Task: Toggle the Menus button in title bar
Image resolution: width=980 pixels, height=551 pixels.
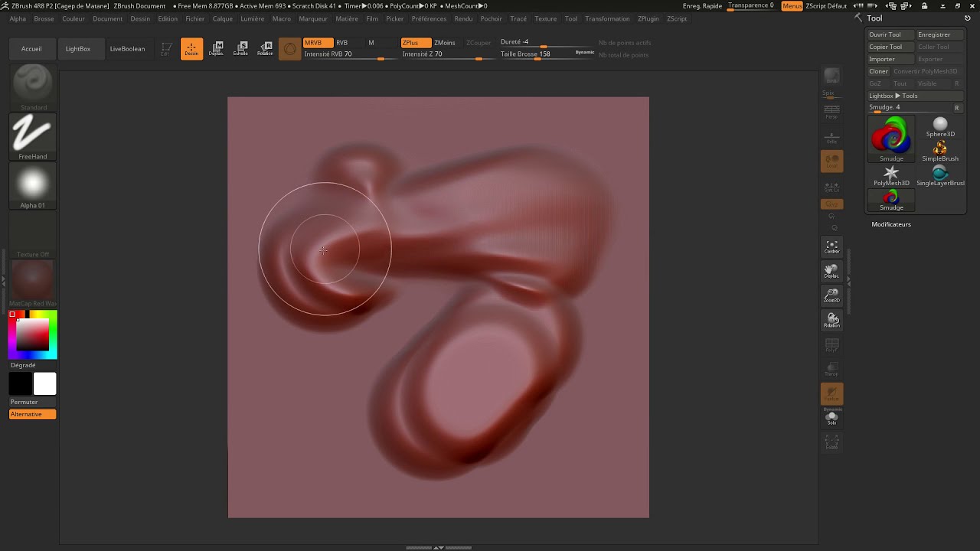Action: (792, 5)
